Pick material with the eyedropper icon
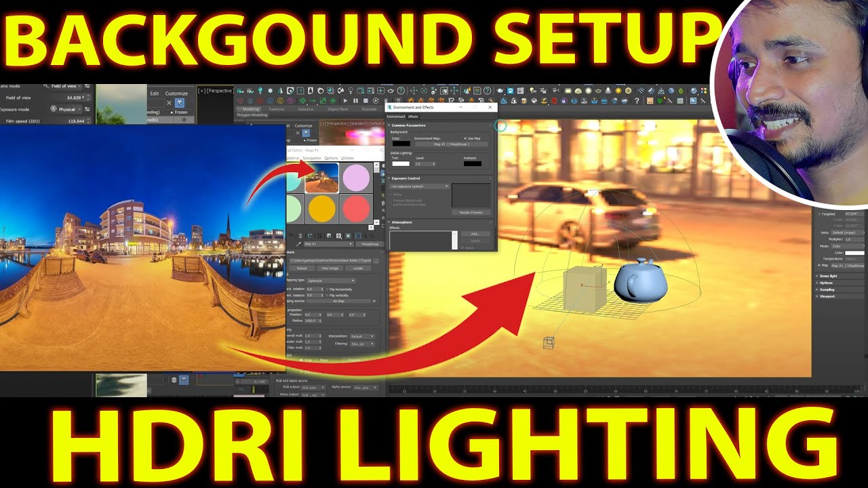 click(299, 244)
